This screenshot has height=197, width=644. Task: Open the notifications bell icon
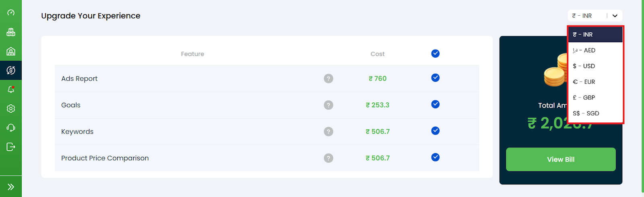coord(11,89)
